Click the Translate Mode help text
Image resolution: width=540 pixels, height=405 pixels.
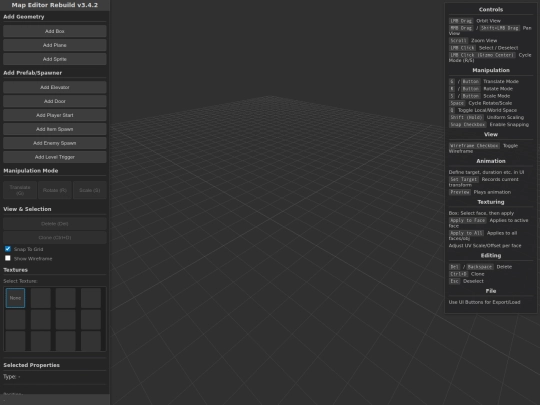pos(501,82)
